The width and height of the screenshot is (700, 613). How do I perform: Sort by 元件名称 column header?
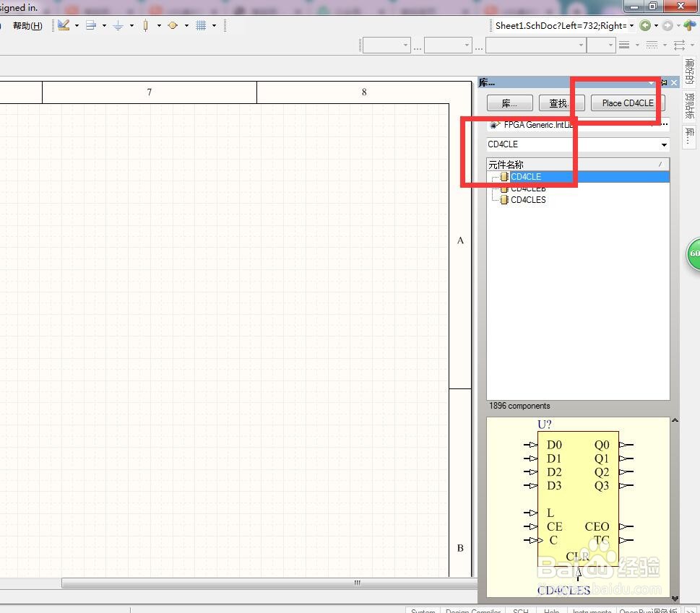[x=578, y=164]
